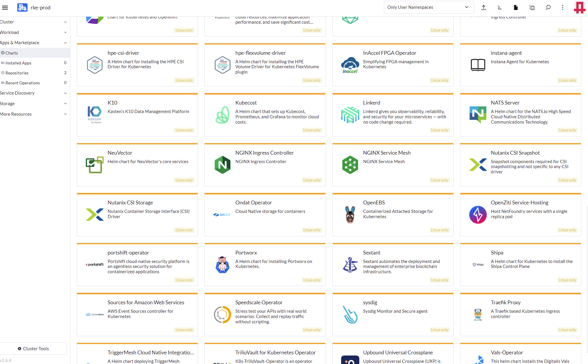The image size is (588, 364).
Task: Open Installed Apps in the sidebar
Action: click(x=35, y=63)
